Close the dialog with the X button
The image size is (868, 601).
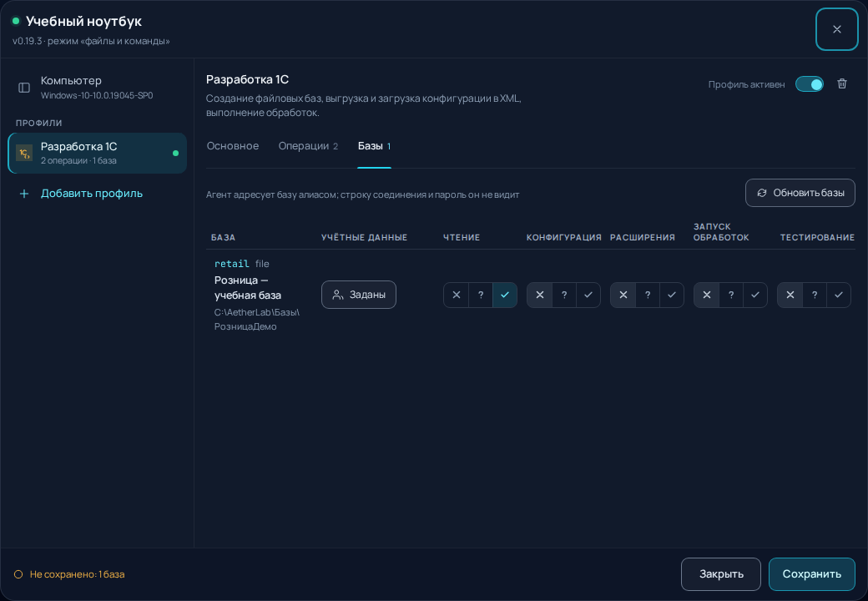[x=837, y=29]
